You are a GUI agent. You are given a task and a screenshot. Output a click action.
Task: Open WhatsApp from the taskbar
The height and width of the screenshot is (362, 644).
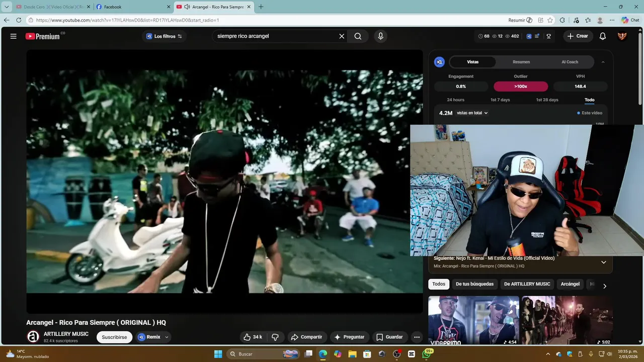427,354
